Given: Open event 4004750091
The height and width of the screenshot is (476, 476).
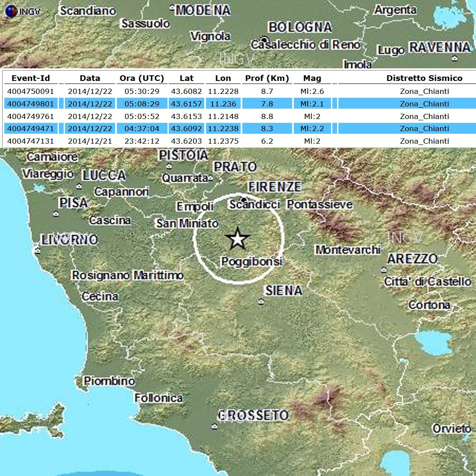Looking at the screenshot, I should pos(30,91).
